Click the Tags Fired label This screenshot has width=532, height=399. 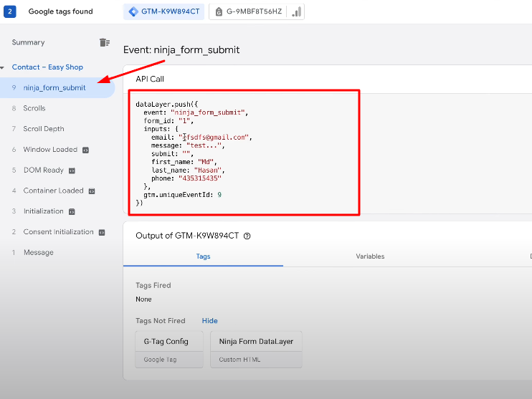153,285
